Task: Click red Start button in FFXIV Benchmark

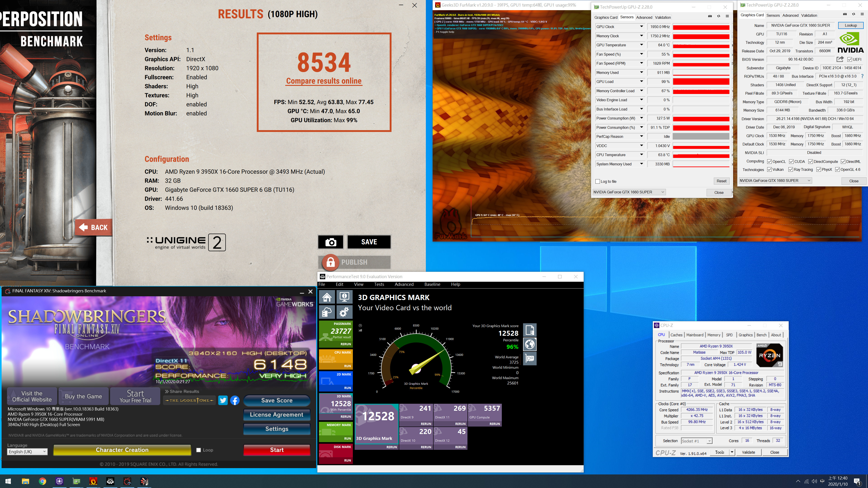Action: tap(277, 450)
